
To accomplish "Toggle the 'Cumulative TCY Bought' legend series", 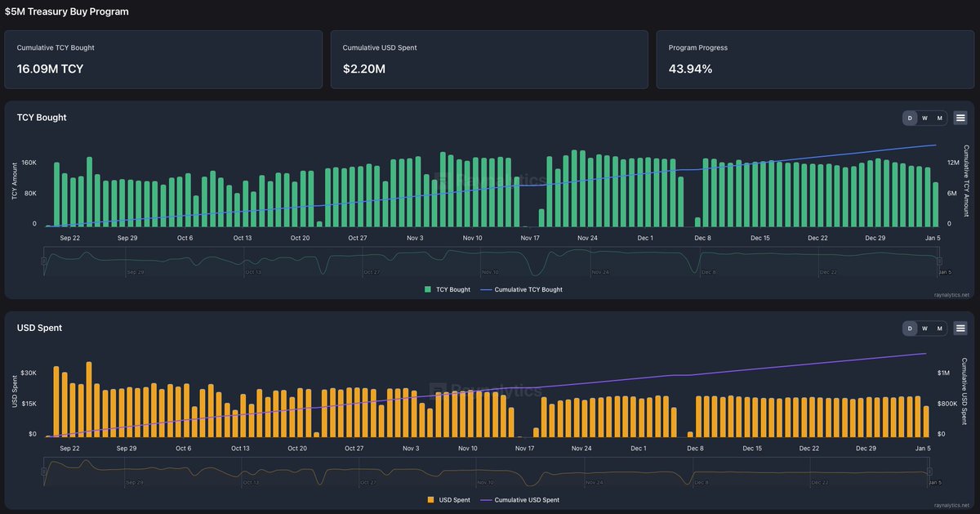I will coord(521,289).
